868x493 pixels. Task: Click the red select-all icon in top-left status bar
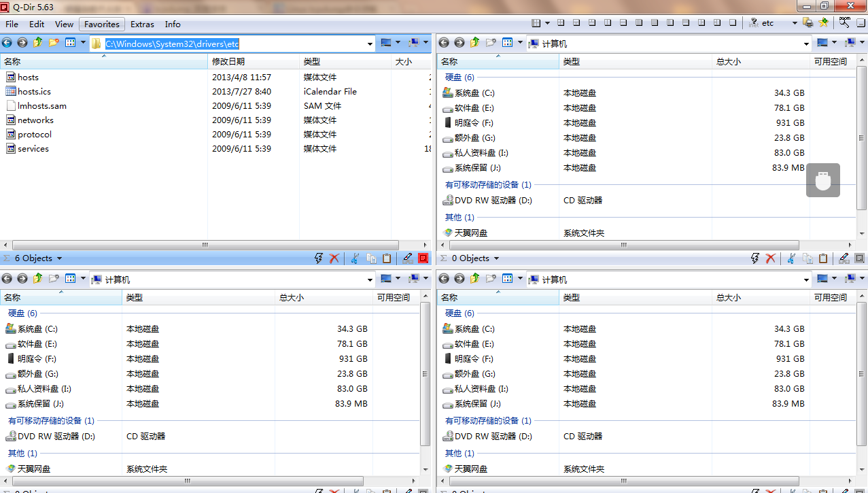pyautogui.click(x=423, y=258)
